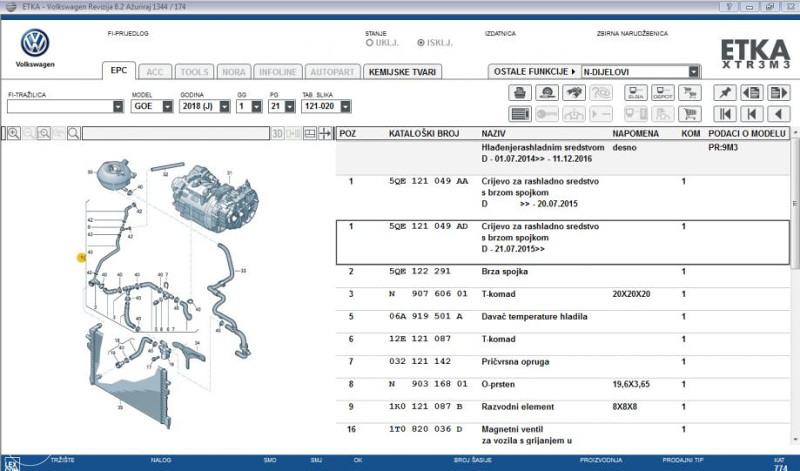This screenshot has height=471, width=800.
Task: Open the KEMIJSKE TVARI tab
Action: [x=403, y=72]
